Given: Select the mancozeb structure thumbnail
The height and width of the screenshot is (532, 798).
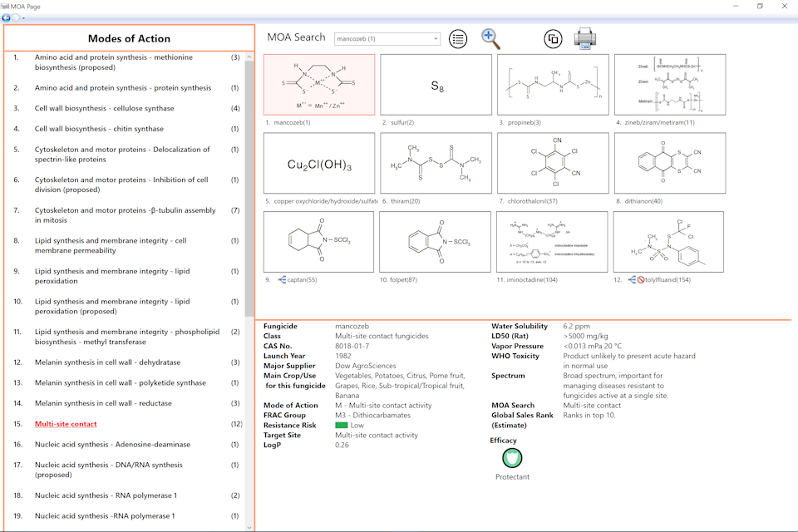Looking at the screenshot, I should [319, 85].
